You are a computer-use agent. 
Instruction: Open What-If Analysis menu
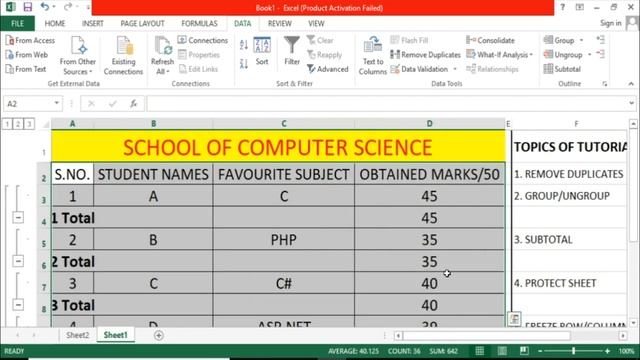[x=500, y=55]
